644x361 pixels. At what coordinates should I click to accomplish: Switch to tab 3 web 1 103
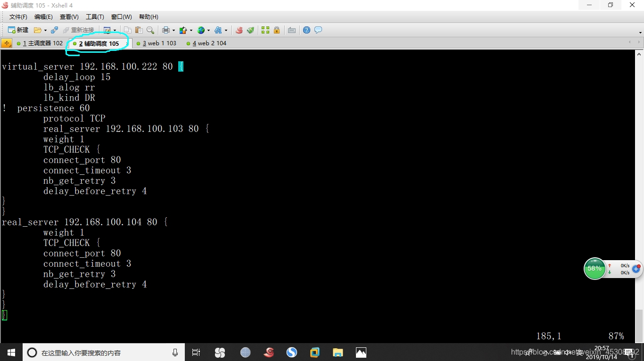coord(156,43)
